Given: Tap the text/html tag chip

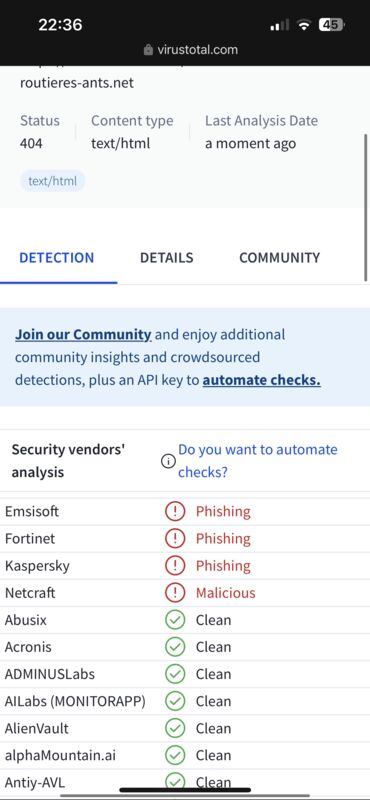Looking at the screenshot, I should pos(53,181).
